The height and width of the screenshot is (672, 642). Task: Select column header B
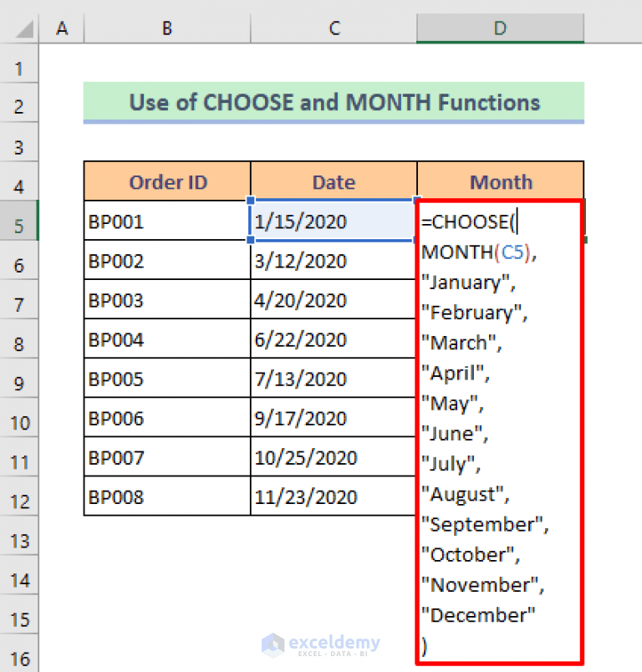[166, 28]
